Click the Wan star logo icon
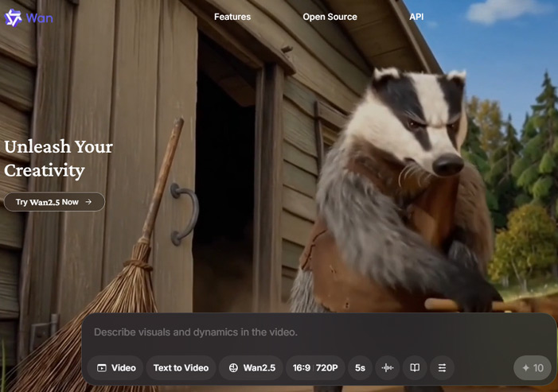This screenshot has height=392, width=558. 13,17
